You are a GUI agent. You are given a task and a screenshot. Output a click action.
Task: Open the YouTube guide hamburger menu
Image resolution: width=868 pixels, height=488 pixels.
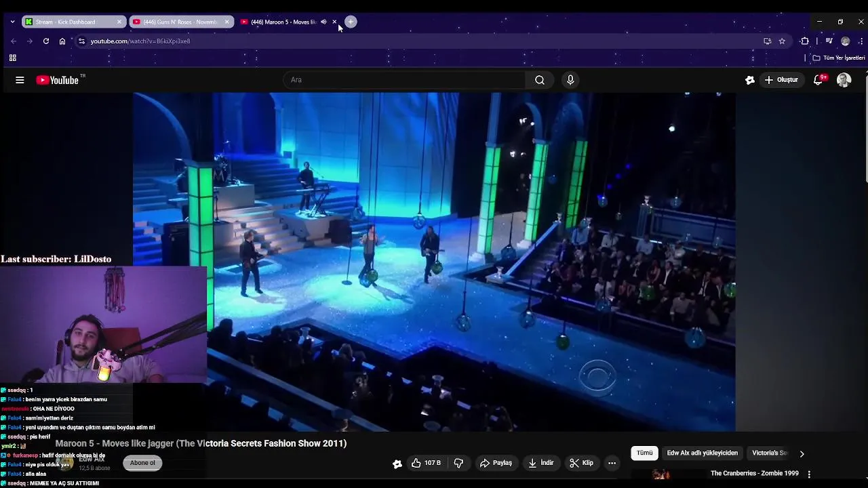click(20, 80)
